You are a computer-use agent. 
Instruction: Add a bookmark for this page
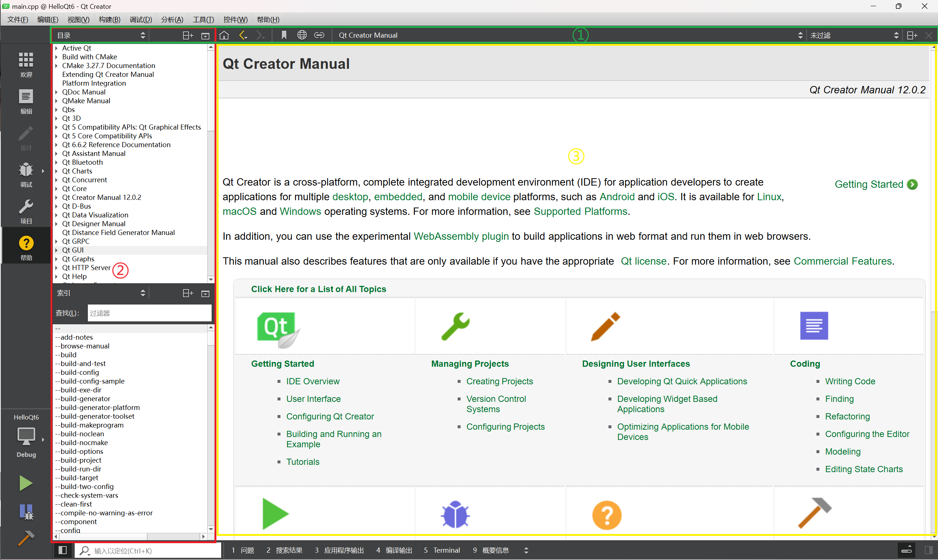pos(284,35)
